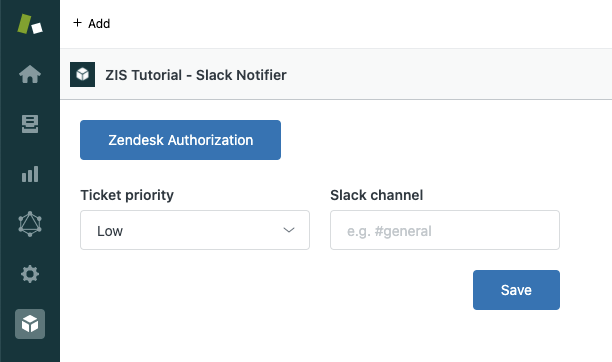Screen dimensions: 612x362
Task: Open the Reporting bar chart icon
Action: point(30,174)
